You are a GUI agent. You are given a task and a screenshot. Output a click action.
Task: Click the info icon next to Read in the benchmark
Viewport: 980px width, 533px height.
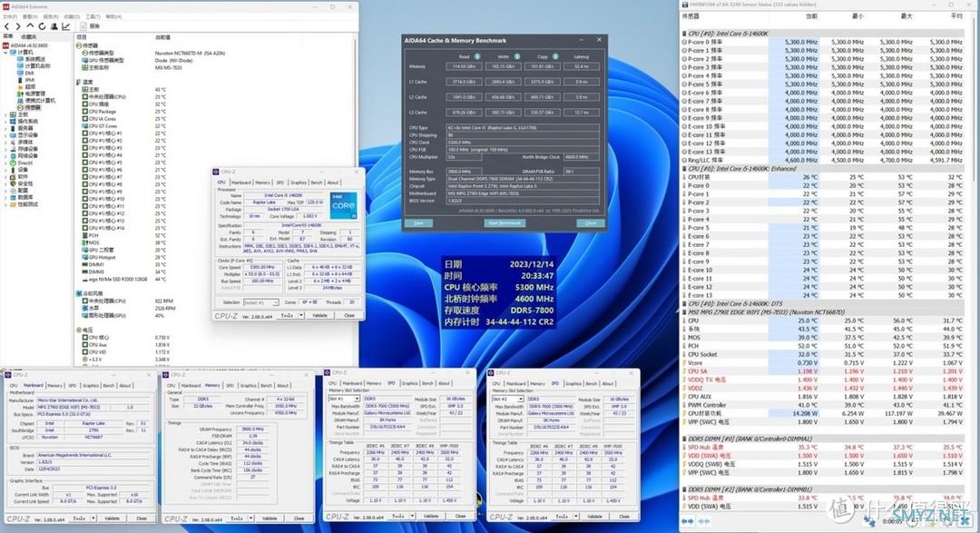[x=477, y=56]
